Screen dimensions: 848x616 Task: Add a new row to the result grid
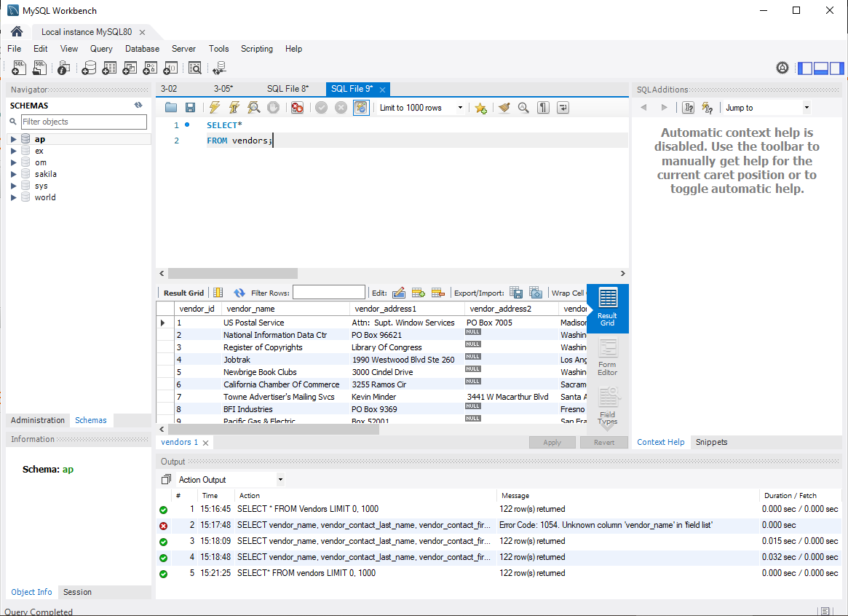419,292
